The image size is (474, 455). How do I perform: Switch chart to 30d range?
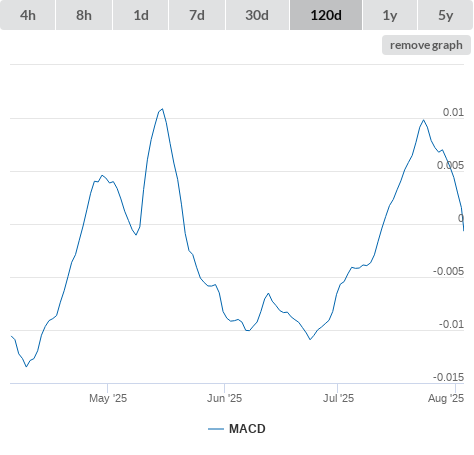pos(257,15)
